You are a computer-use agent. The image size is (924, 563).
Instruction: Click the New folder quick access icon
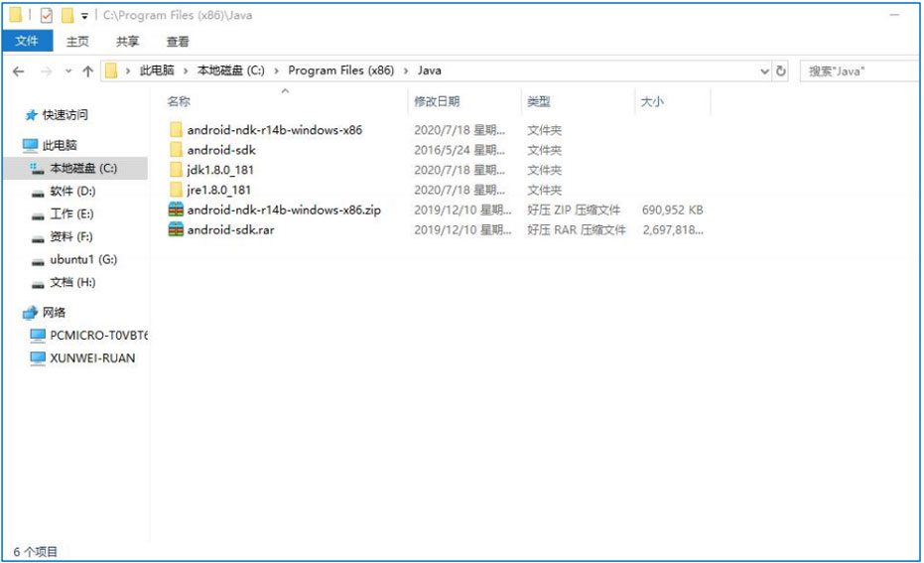(67, 15)
